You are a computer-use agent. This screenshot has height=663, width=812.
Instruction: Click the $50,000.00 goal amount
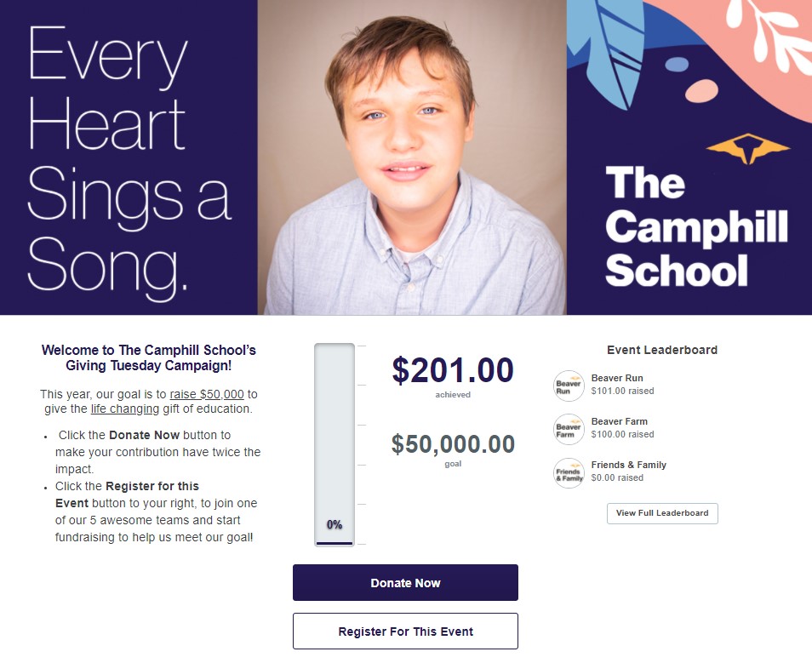(x=453, y=444)
